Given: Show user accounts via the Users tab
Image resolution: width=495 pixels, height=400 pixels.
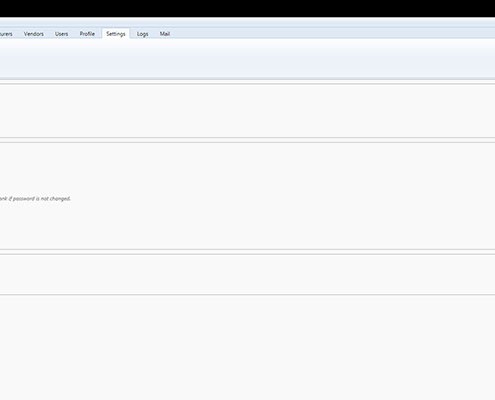Looking at the screenshot, I should point(61,34).
